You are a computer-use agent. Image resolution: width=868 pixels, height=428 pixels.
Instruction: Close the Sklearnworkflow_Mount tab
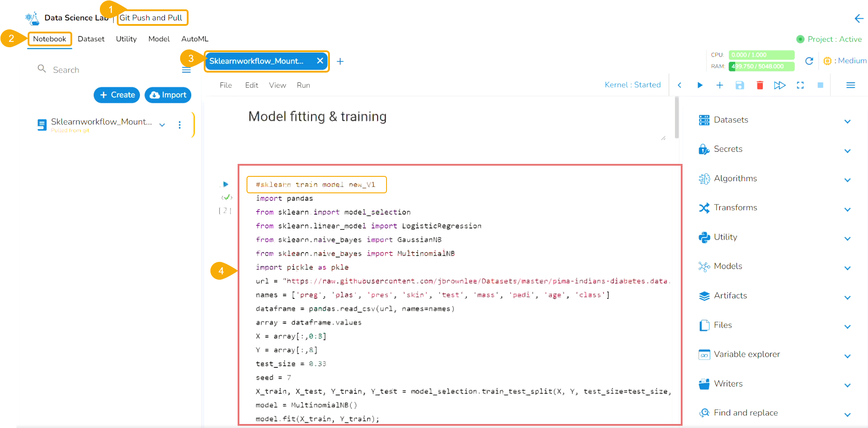[x=320, y=61]
